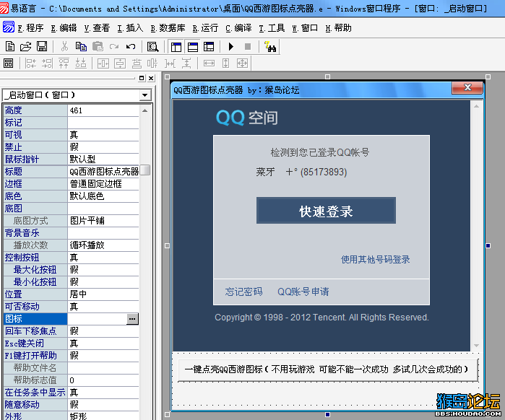Image resolution: width=505 pixels, height=420 pixels.
Task: Click the 使用其他号码登录 link
Action: [x=375, y=259]
